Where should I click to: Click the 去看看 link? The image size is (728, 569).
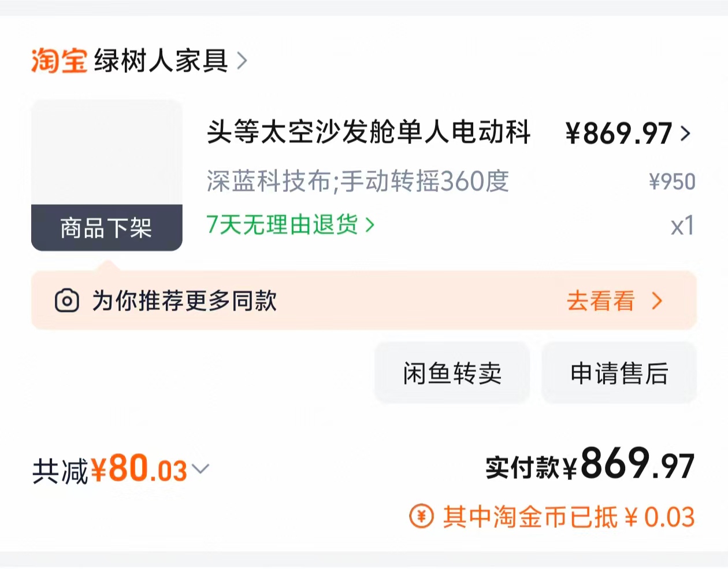click(600, 301)
